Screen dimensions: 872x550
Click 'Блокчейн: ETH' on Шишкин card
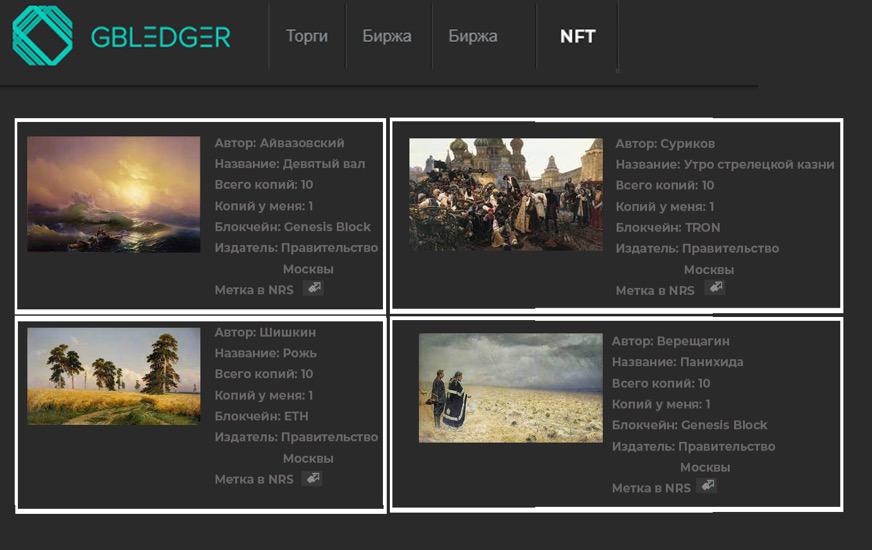(x=261, y=416)
